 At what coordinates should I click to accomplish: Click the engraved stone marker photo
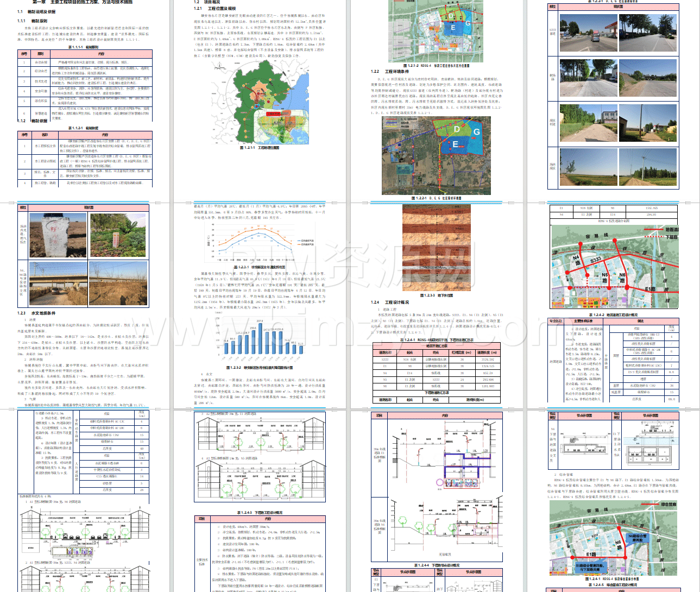(x=58, y=235)
